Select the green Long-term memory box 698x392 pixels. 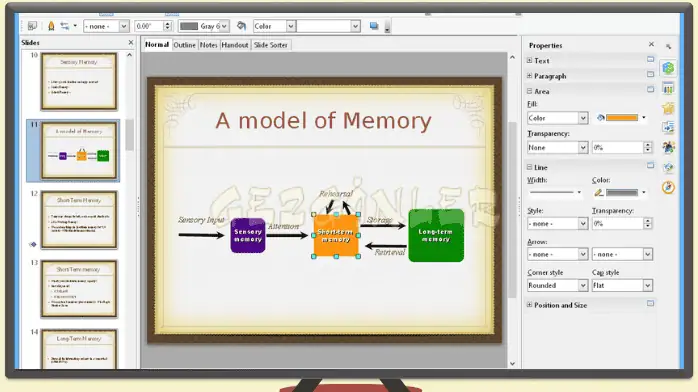[436, 235]
